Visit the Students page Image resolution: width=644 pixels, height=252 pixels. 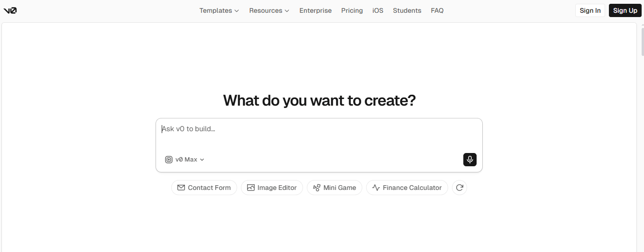[407, 10]
